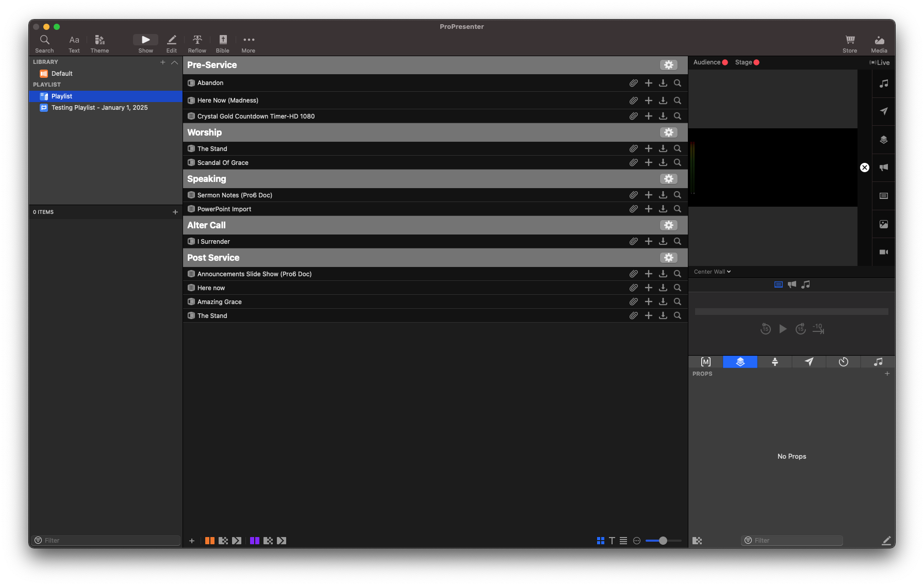The width and height of the screenshot is (924, 586).
Task: Click the magnifier icon on Scandal Of Grace
Action: tap(678, 162)
